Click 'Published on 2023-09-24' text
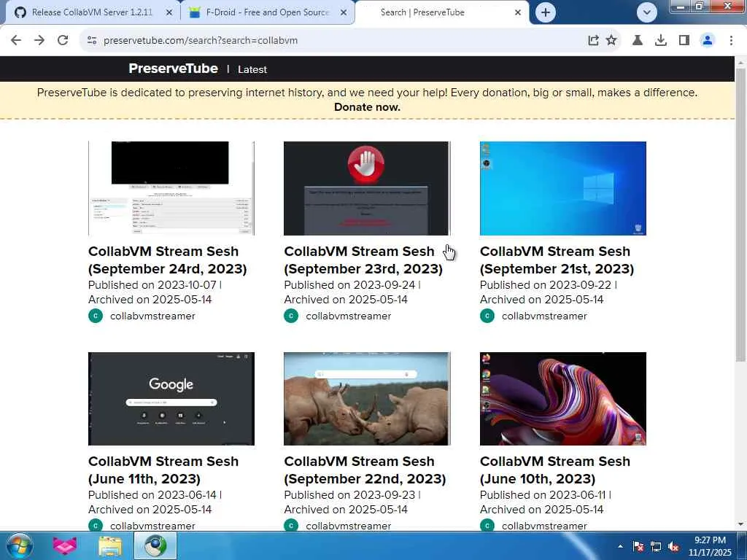747x560 pixels. (349, 285)
